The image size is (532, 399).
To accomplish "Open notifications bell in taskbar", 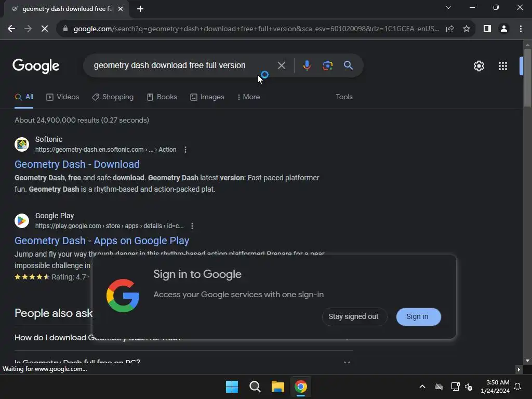I will 517,387.
